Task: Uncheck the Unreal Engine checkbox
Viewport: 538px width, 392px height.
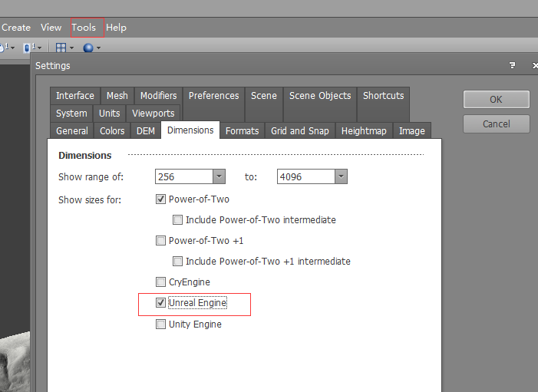Action: (160, 303)
